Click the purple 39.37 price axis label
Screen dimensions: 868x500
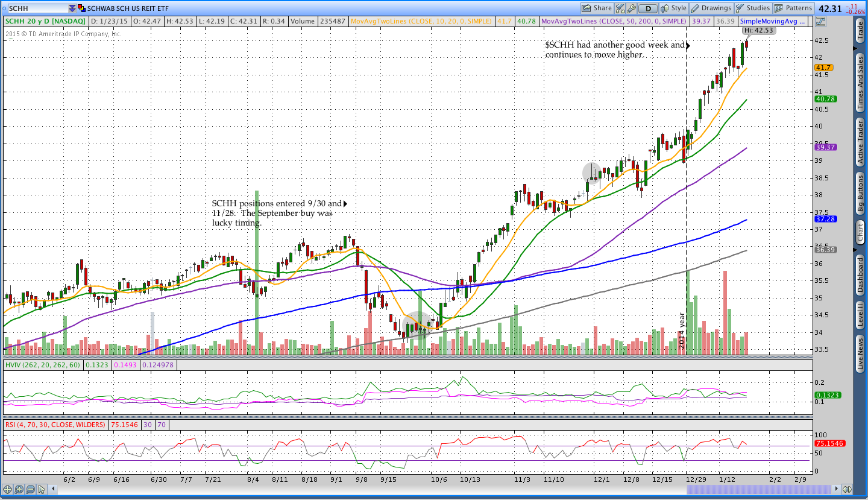[x=825, y=147]
